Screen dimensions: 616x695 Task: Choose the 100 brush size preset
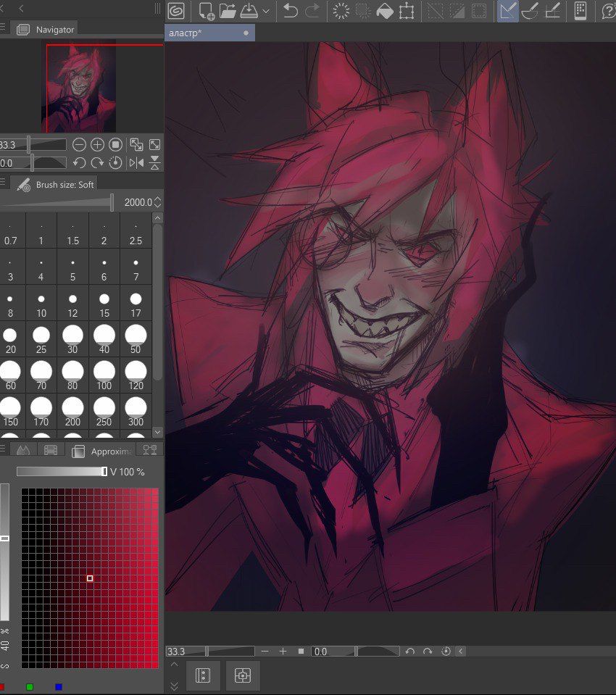pos(104,375)
